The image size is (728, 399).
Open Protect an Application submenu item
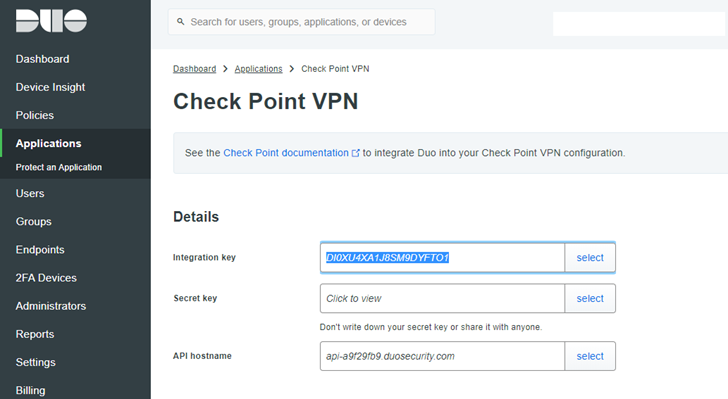click(x=58, y=167)
